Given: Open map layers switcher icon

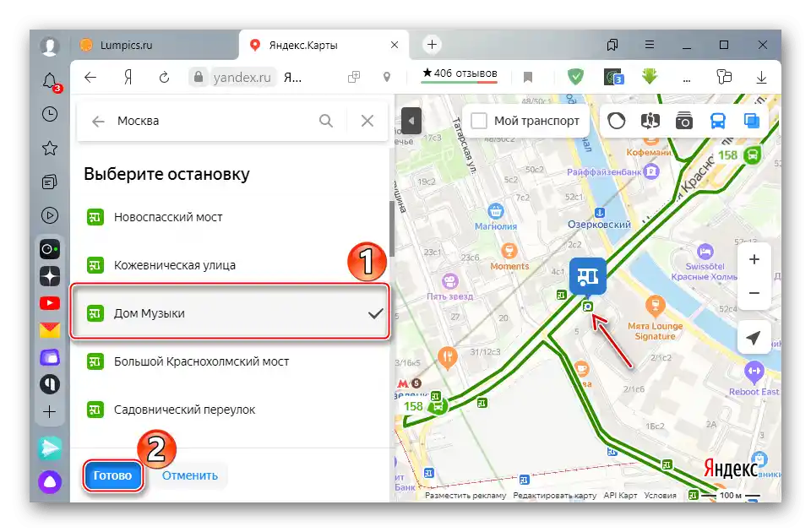Looking at the screenshot, I should coord(752,121).
